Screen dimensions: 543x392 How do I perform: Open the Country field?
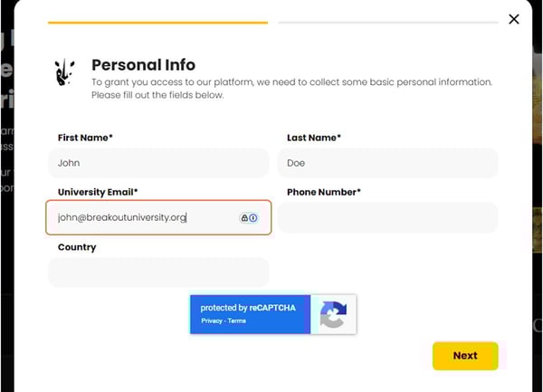pyautogui.click(x=158, y=272)
